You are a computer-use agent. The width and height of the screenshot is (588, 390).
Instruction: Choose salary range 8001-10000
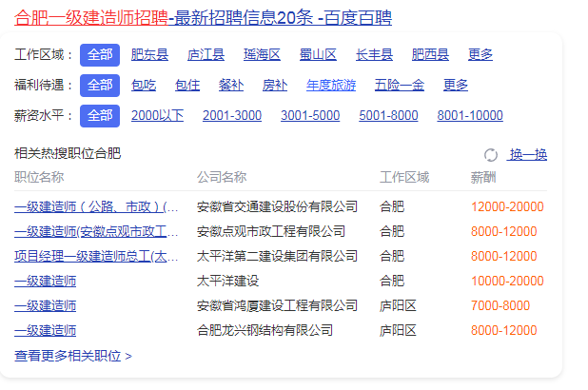tap(470, 116)
